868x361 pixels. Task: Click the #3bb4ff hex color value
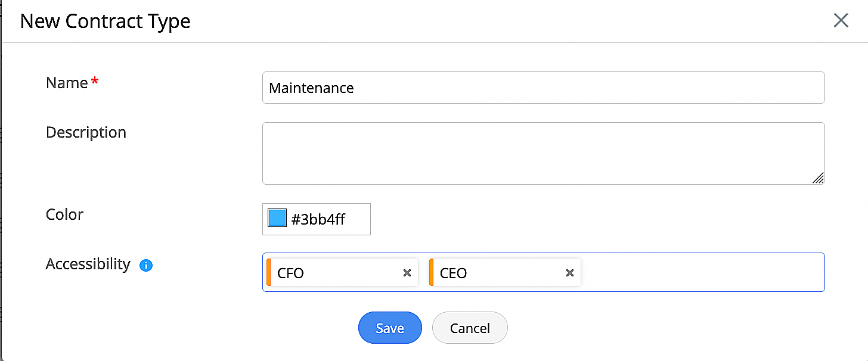click(x=318, y=219)
